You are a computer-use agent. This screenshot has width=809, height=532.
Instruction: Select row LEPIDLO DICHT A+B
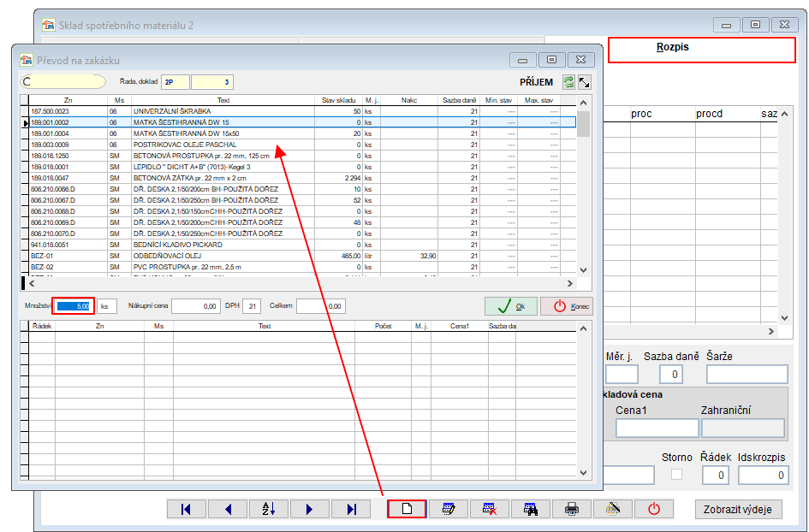coord(302,167)
